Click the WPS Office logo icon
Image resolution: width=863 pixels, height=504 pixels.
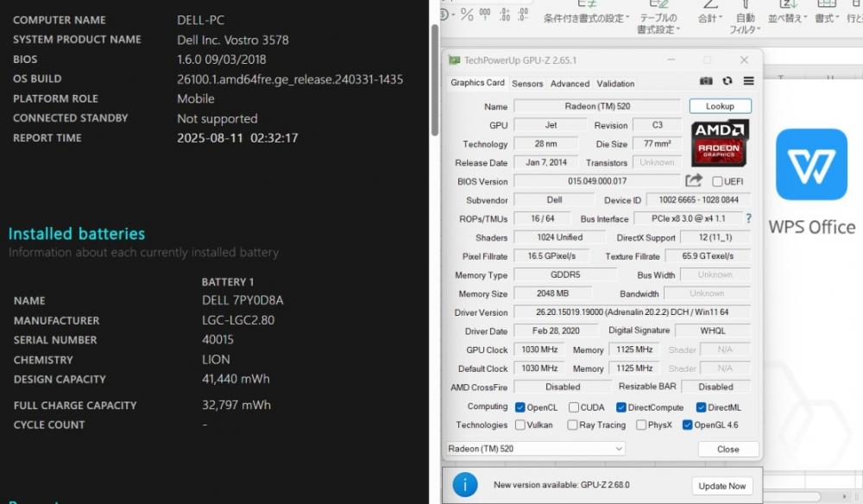coord(811,165)
